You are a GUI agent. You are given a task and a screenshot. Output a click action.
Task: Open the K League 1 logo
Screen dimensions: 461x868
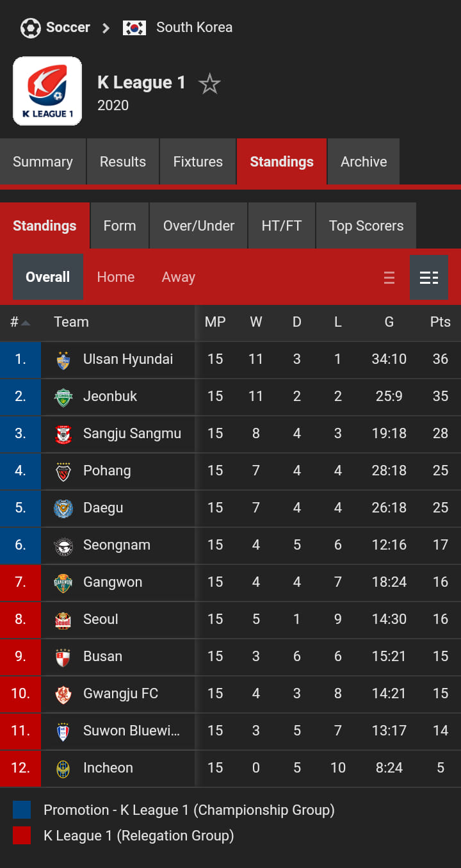click(x=47, y=91)
